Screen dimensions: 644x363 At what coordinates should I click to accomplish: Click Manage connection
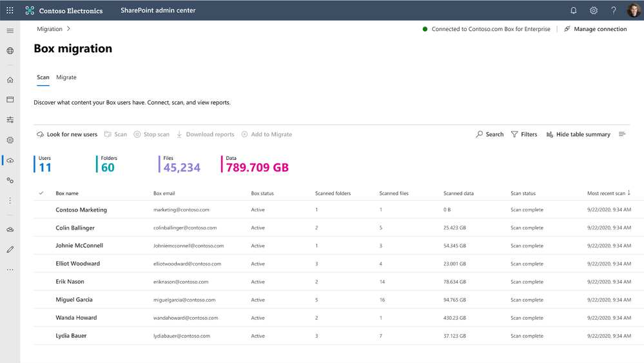tap(596, 29)
